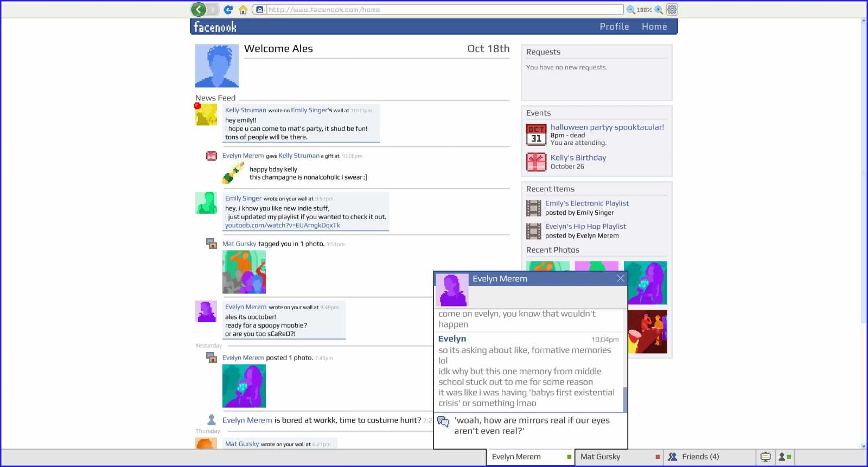Click the gift icon beside Evelyn's gift post
This screenshot has width=868, height=467.
(212, 156)
